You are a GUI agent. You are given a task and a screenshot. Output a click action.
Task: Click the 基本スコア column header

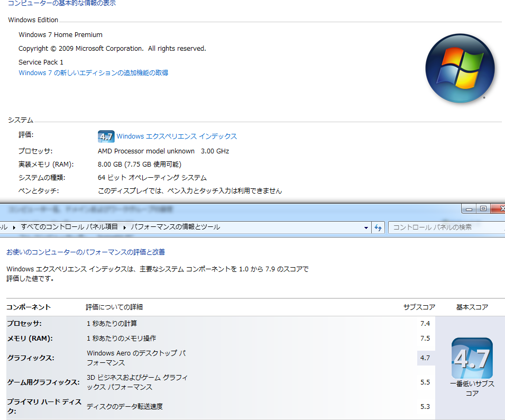pos(472,307)
